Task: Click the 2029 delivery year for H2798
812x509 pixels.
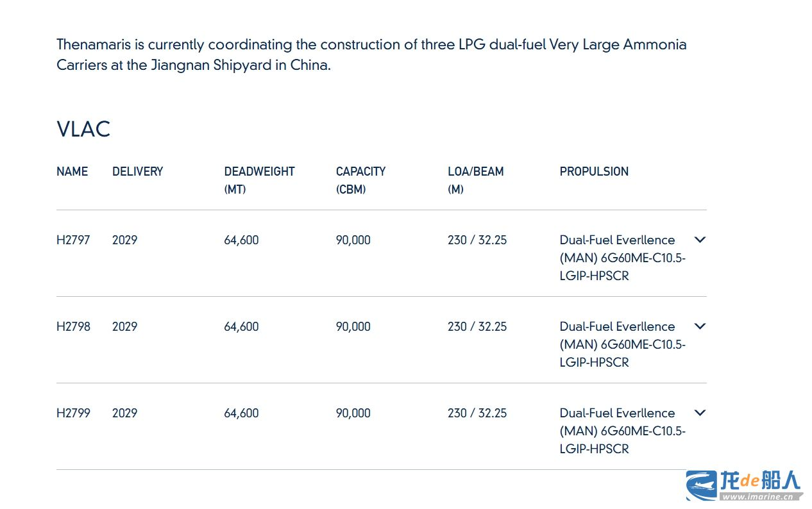Action: (x=124, y=326)
